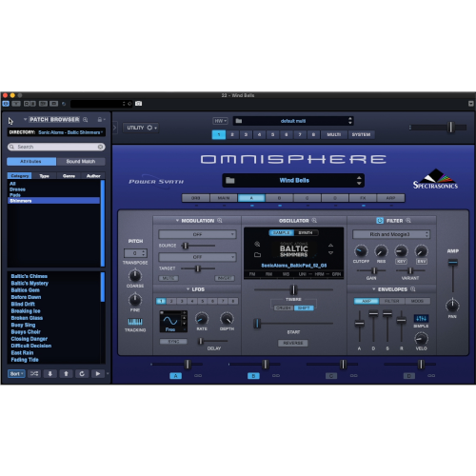Open the soundsource folder icon in oscillator display
This screenshot has height=476, width=476.
click(x=257, y=254)
